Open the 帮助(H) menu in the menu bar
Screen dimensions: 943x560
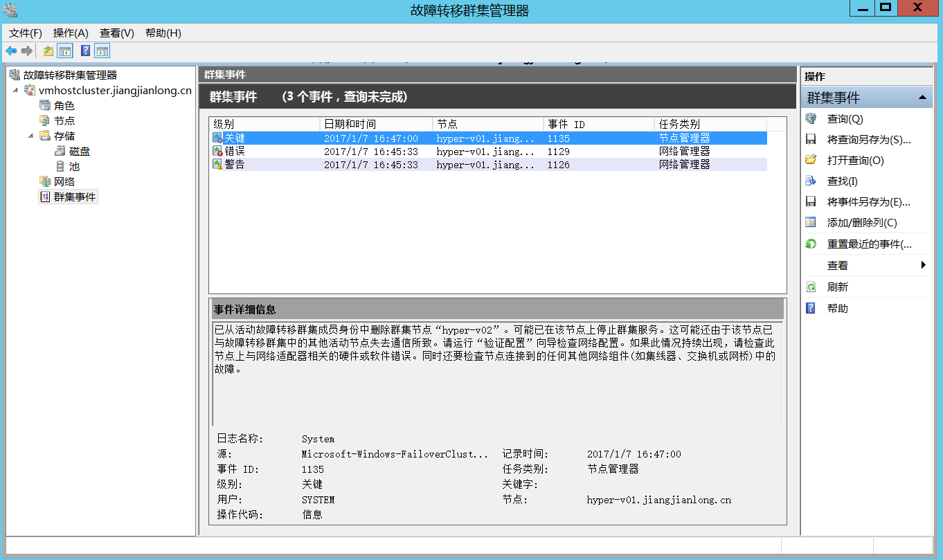[163, 33]
